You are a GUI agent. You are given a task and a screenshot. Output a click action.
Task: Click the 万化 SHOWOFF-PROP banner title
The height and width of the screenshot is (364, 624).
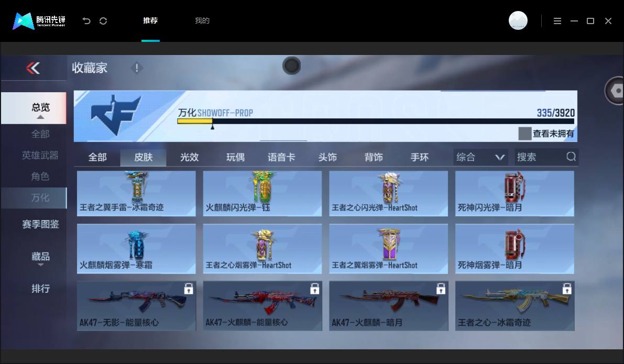pyautogui.click(x=215, y=113)
